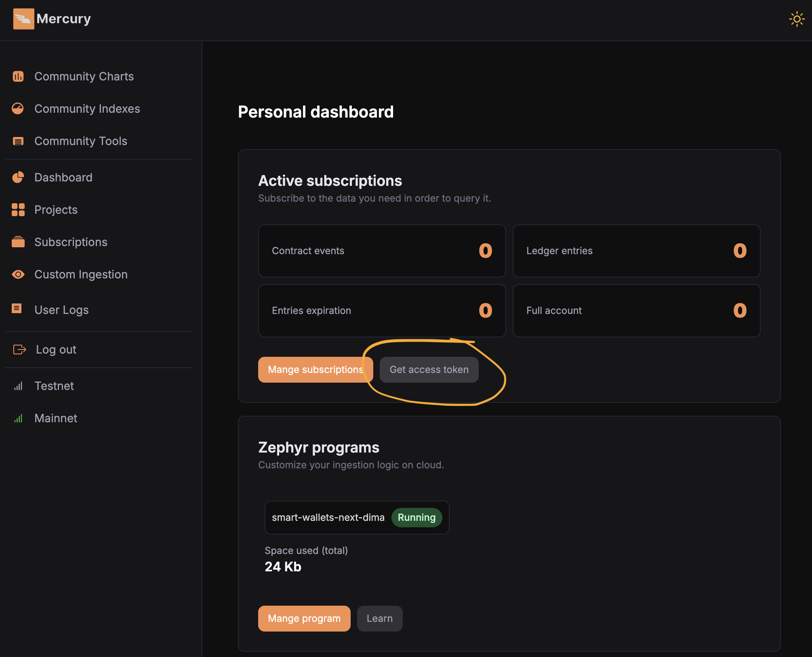Click the Learn button
Image resolution: width=812 pixels, height=657 pixels.
pyautogui.click(x=379, y=618)
